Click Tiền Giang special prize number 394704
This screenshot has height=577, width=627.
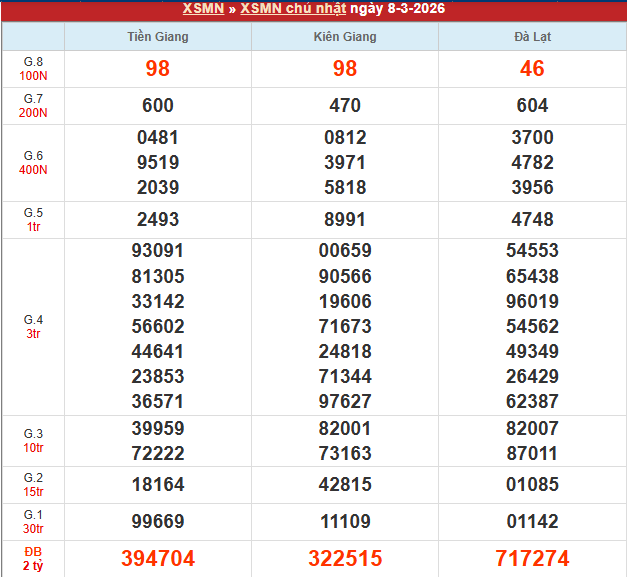[158, 558]
